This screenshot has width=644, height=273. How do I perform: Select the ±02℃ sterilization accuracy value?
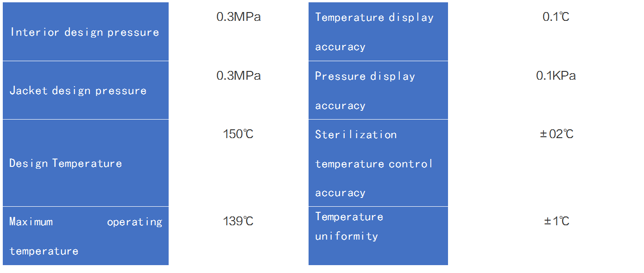tap(556, 134)
